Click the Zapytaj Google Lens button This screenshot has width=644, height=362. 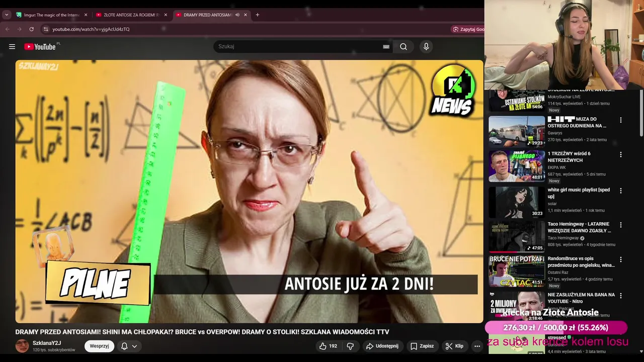point(468,29)
